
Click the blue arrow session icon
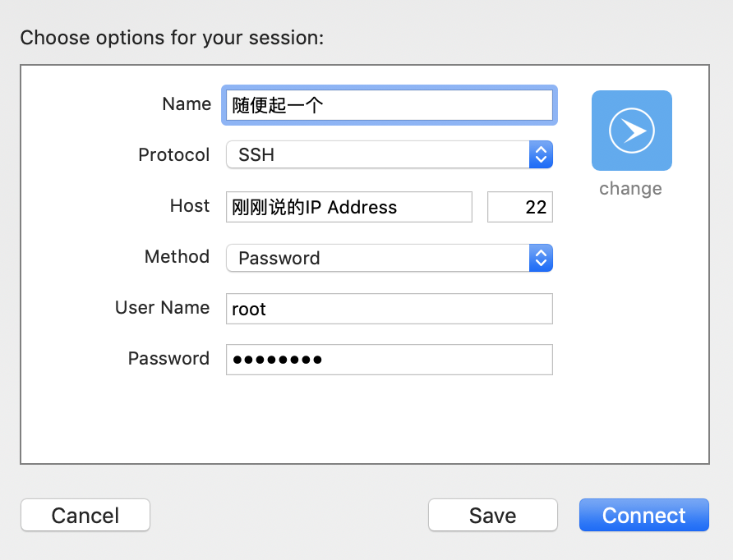coord(631,130)
